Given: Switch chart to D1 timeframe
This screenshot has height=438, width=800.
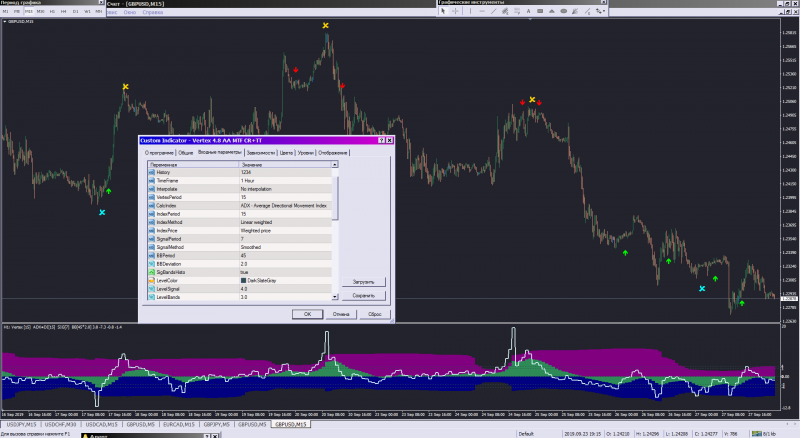Looking at the screenshot, I should point(76,11).
